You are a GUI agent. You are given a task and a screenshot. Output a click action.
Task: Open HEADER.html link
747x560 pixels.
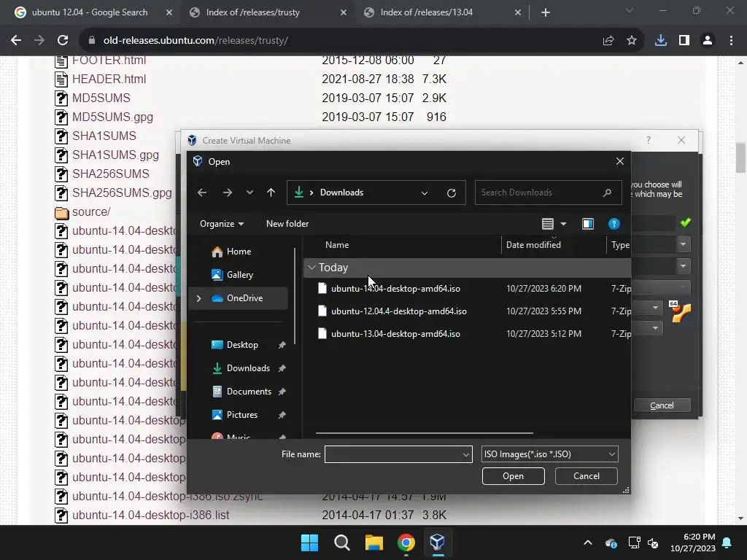109,79
